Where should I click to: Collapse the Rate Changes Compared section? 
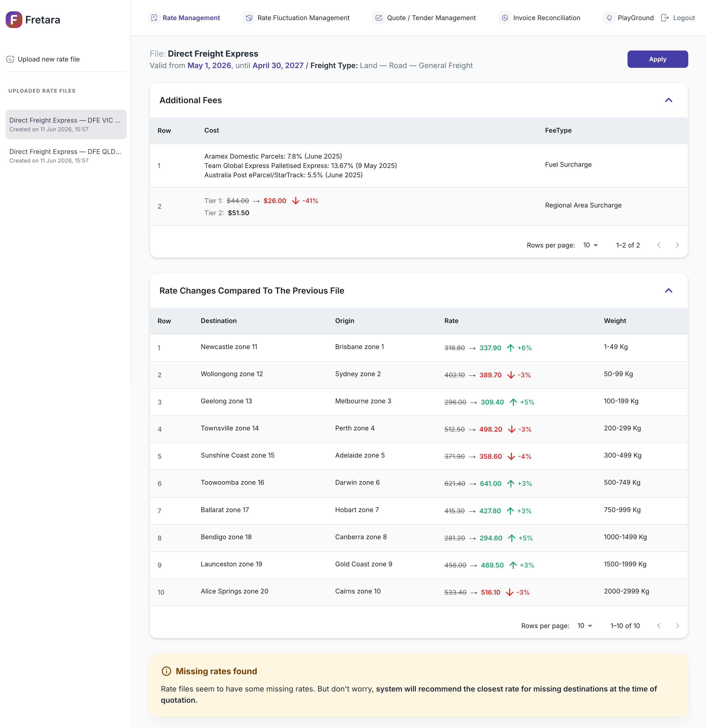coord(668,291)
